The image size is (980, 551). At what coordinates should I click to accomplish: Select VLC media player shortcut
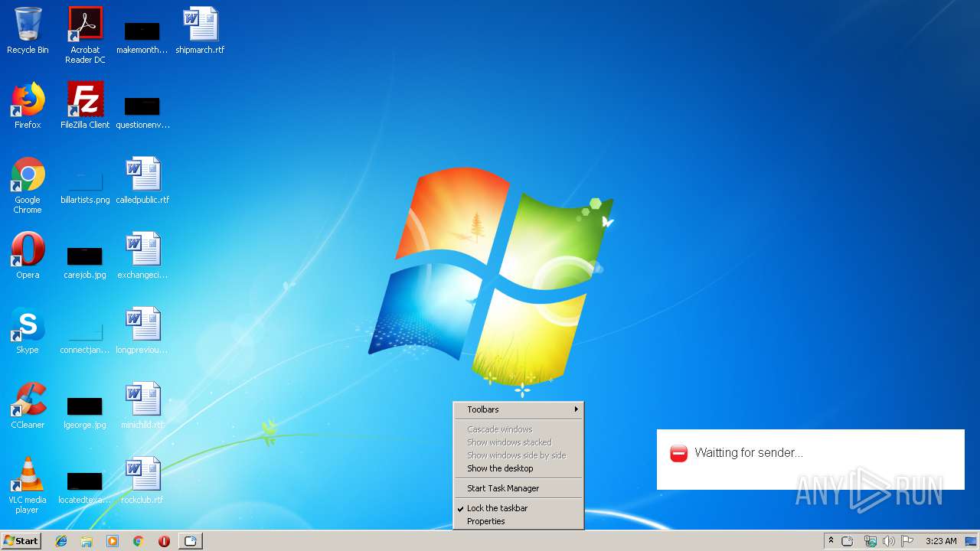(x=28, y=485)
